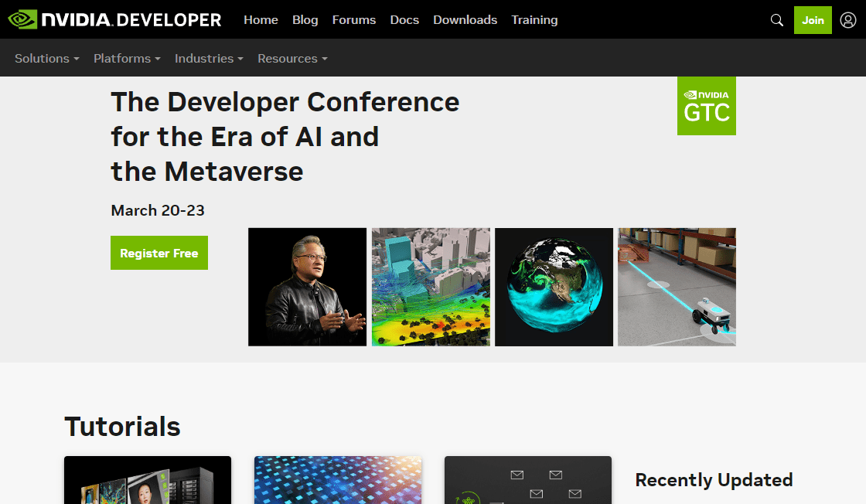Click the Earth globe climate image
This screenshot has width=866, height=504.
coord(554,287)
